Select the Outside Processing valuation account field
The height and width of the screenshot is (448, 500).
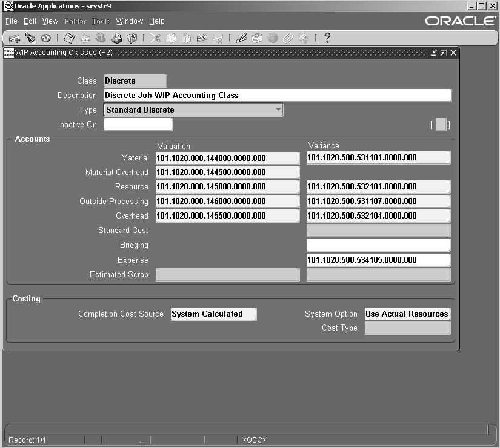click(227, 201)
